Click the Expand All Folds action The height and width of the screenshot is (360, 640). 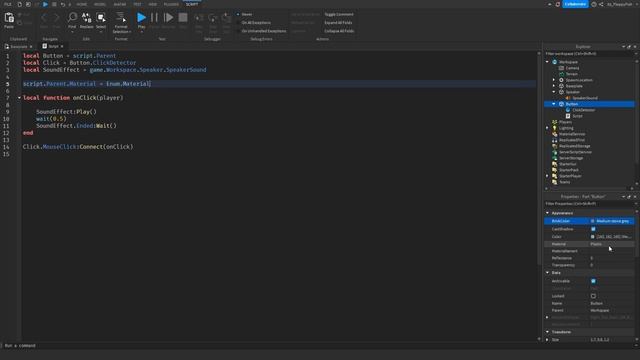(x=338, y=23)
